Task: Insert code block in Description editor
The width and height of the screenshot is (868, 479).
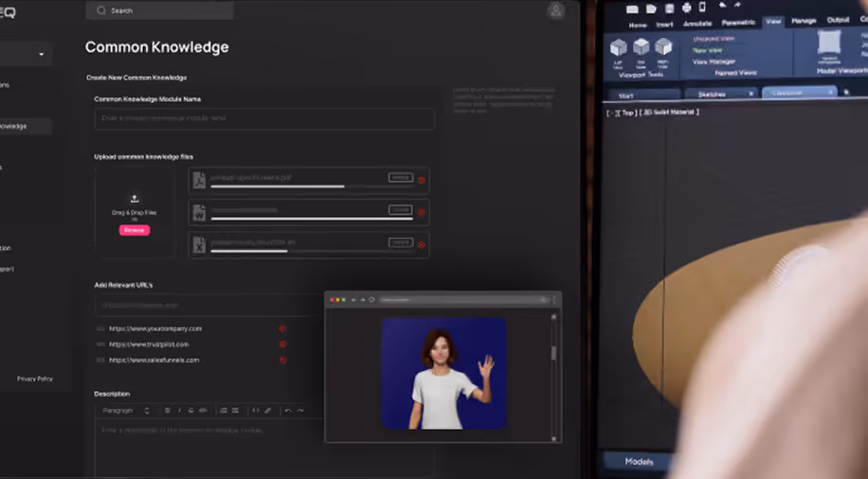Action: click(255, 411)
